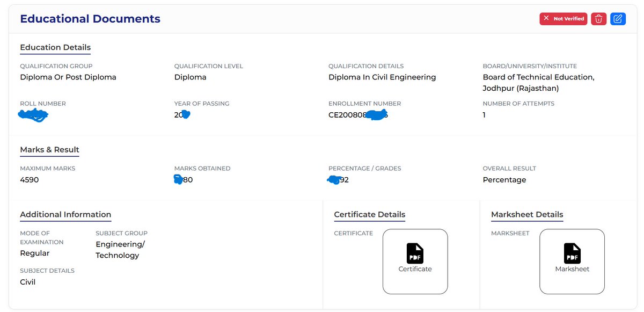Click the ROLL NUMBER label

pyautogui.click(x=43, y=104)
